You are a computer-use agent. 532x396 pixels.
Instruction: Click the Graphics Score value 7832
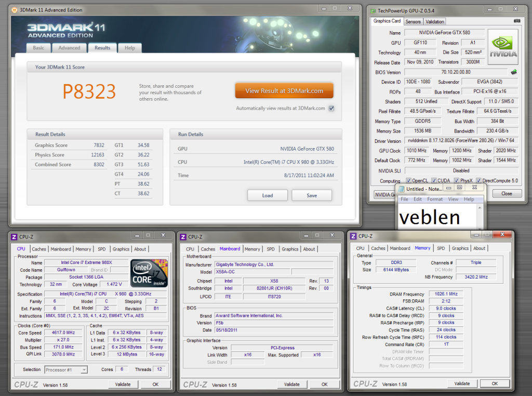coord(99,145)
